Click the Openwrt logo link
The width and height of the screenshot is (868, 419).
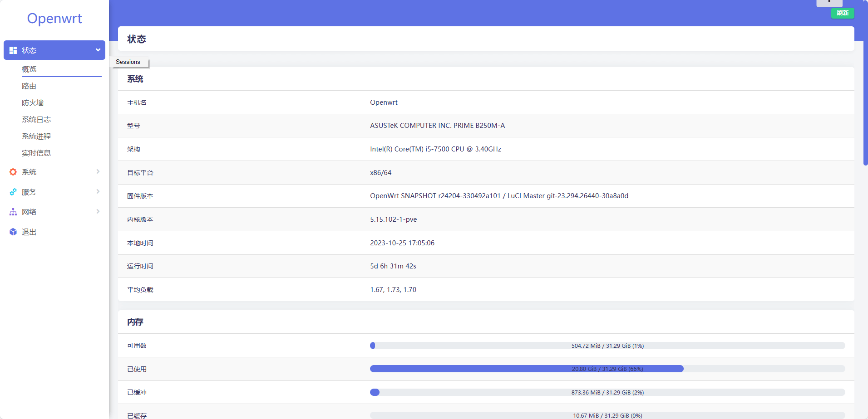click(x=54, y=18)
